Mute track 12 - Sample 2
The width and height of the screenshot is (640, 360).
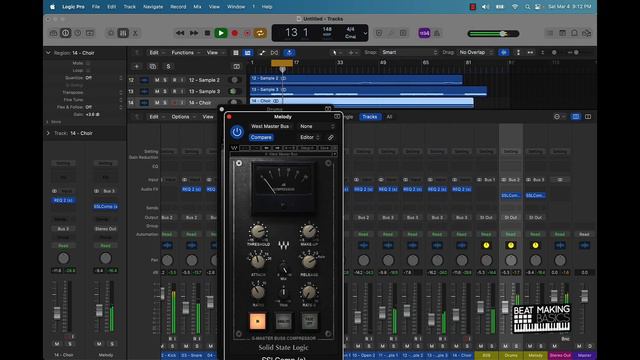click(157, 80)
